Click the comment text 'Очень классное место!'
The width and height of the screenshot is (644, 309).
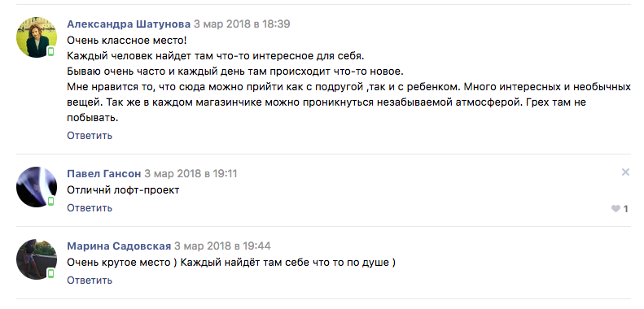[x=127, y=41]
